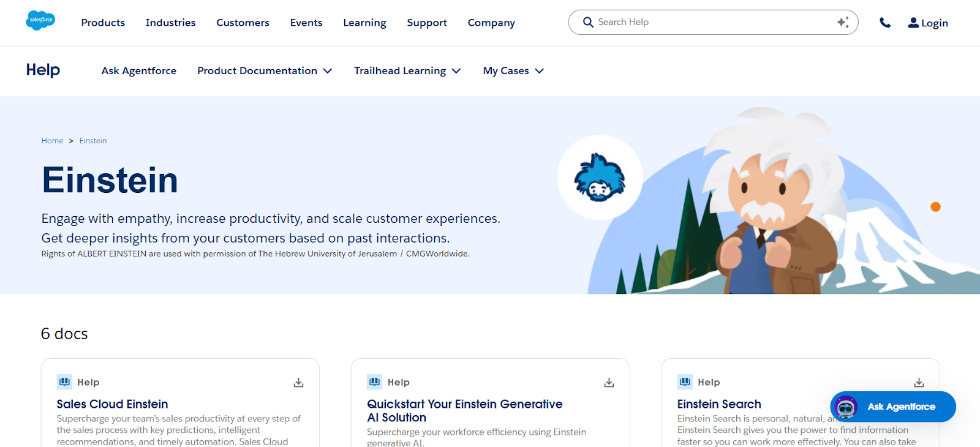Expand the Trailhead Learning dropdown
Screen dimensions: 980x447
pyautogui.click(x=407, y=71)
